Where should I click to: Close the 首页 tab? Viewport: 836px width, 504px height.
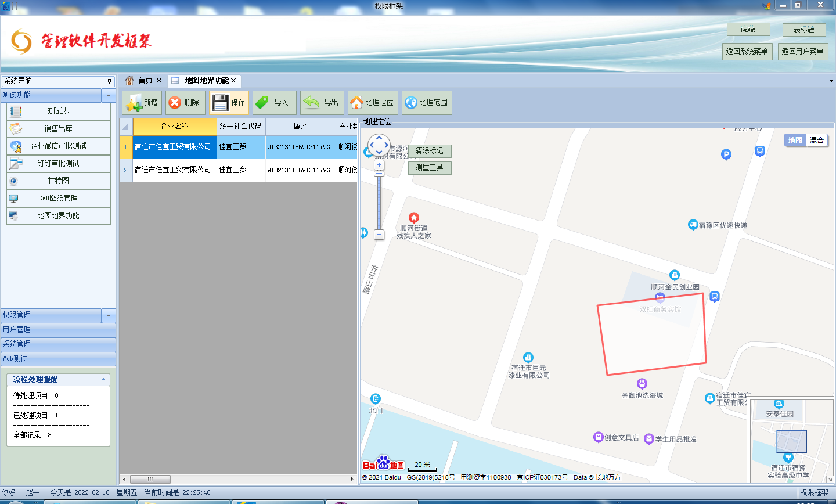159,81
